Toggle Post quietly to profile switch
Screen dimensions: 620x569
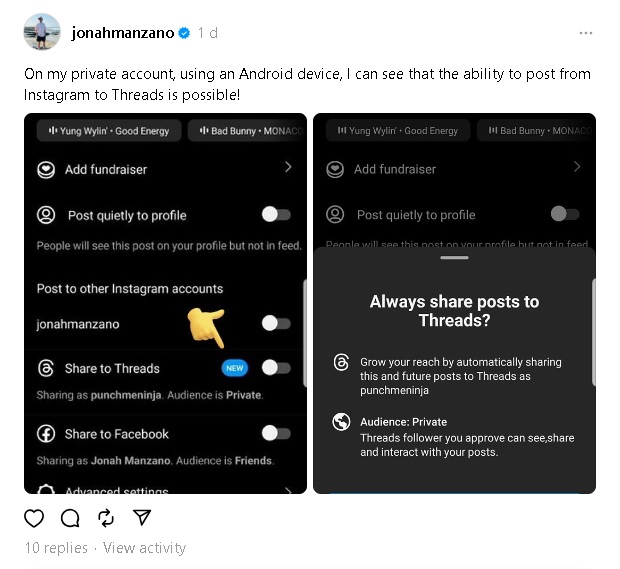[275, 215]
